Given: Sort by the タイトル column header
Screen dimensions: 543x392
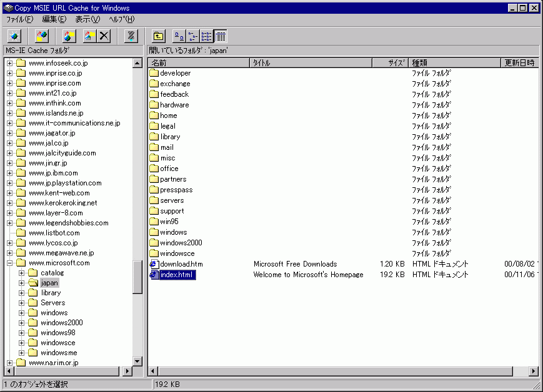Looking at the screenshot, I should tap(311, 62).
